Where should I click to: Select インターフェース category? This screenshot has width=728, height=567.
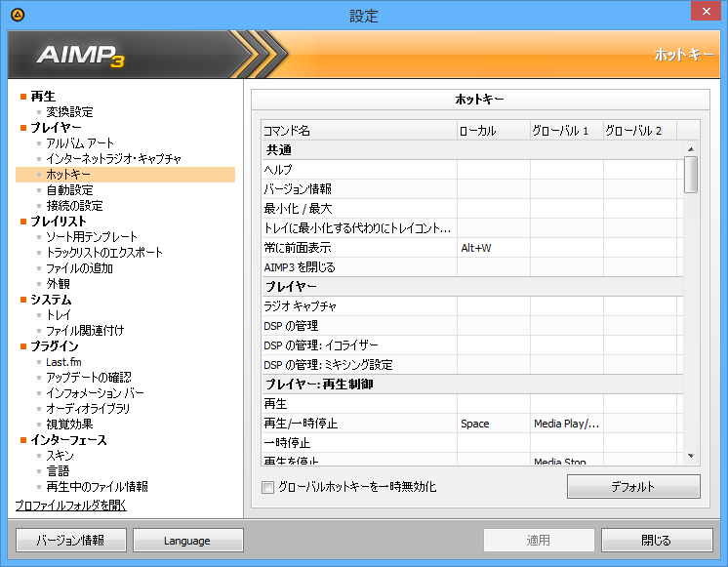pyautogui.click(x=68, y=440)
